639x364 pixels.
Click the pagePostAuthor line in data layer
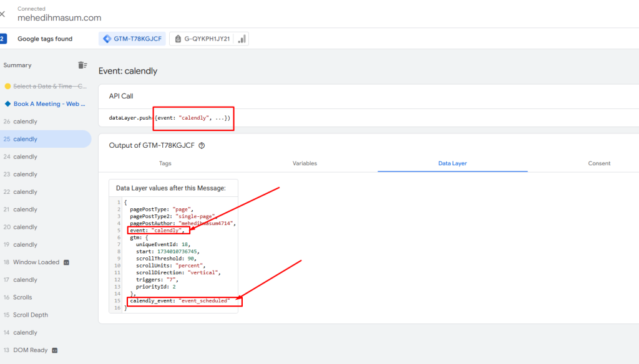pyautogui.click(x=183, y=223)
